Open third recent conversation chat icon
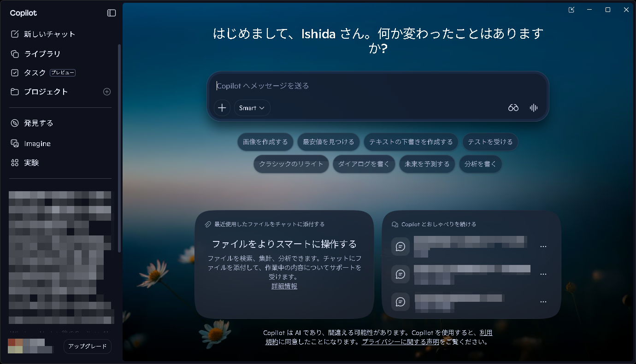The image size is (636, 364). 400,302
